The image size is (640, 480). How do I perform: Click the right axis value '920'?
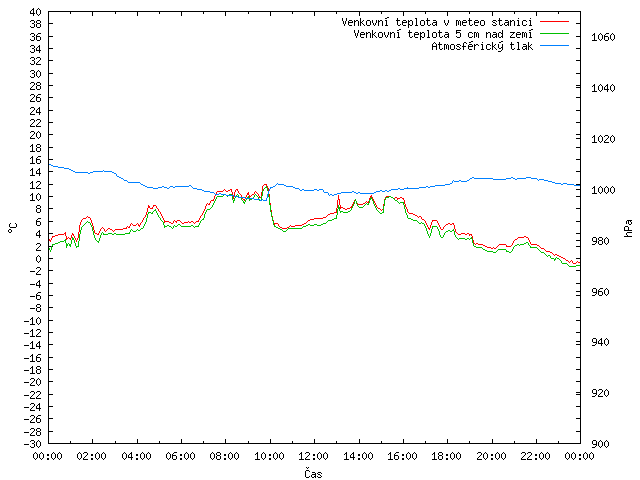(x=600, y=393)
